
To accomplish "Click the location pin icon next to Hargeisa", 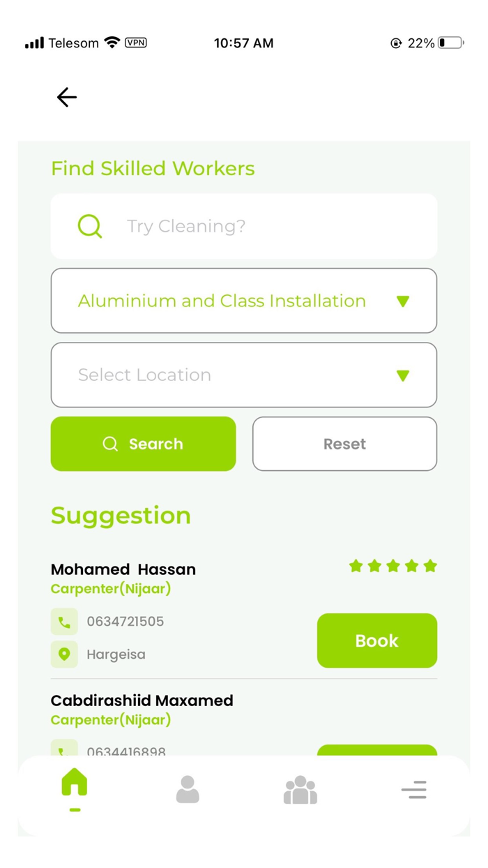I will tap(63, 654).
